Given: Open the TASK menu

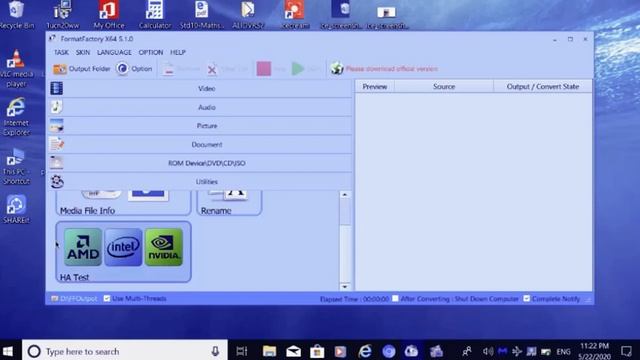Looking at the screenshot, I should pos(61,52).
